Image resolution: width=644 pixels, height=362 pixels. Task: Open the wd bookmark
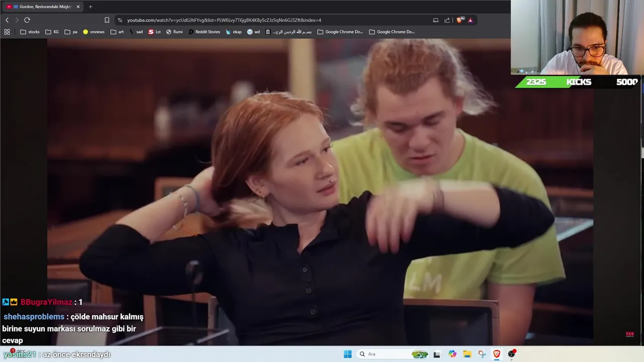[254, 32]
